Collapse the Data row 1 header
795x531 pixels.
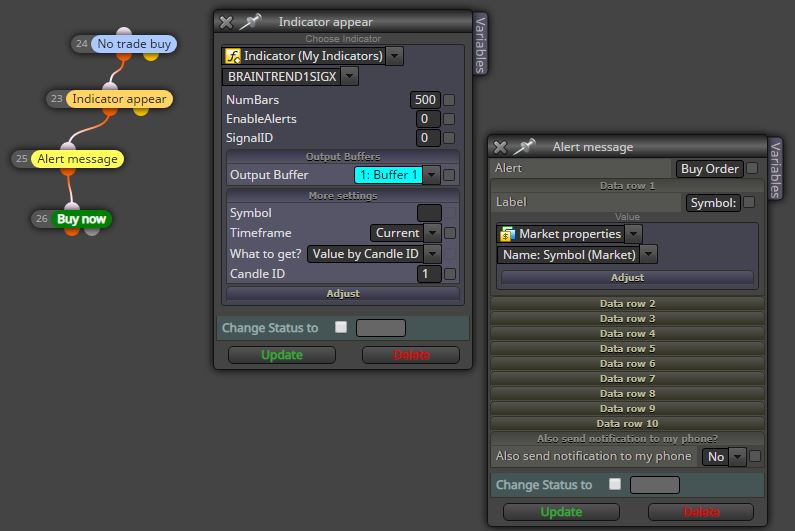click(x=627, y=186)
